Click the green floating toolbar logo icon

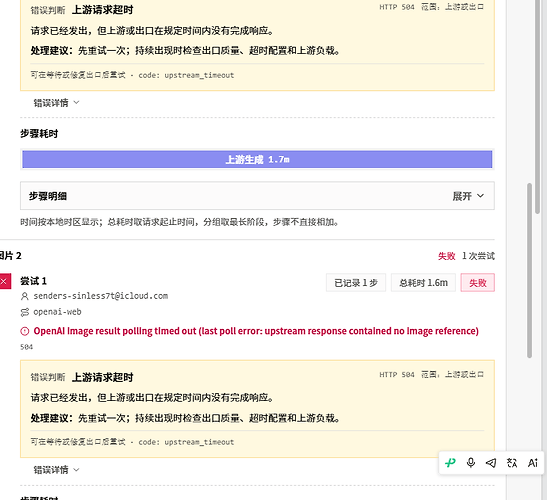(450, 463)
